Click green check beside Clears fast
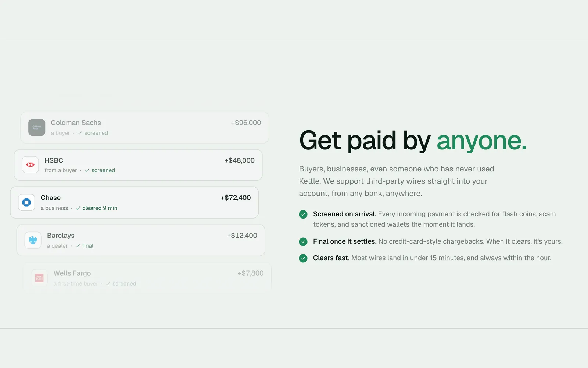Screen dimensions: 588x368 click(303, 258)
